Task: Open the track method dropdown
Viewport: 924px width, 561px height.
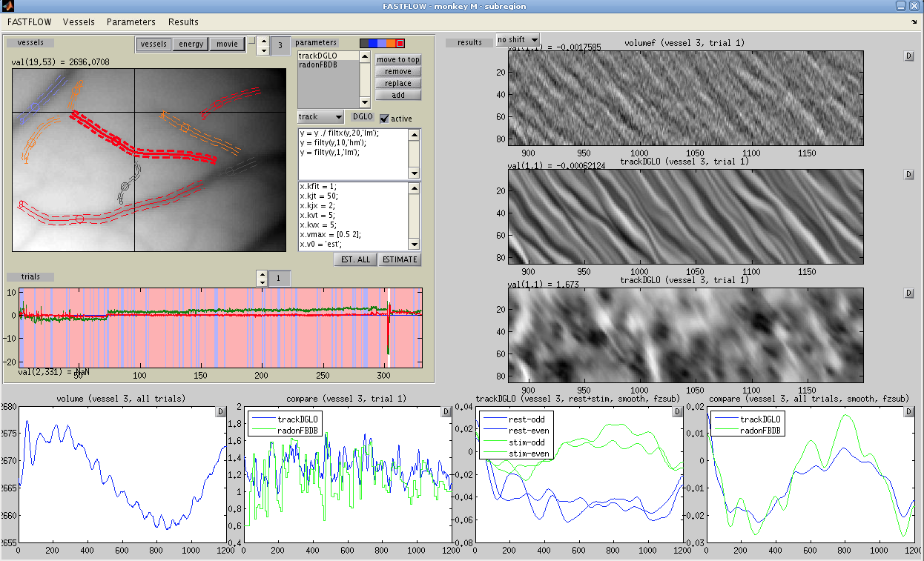Action: [320, 117]
